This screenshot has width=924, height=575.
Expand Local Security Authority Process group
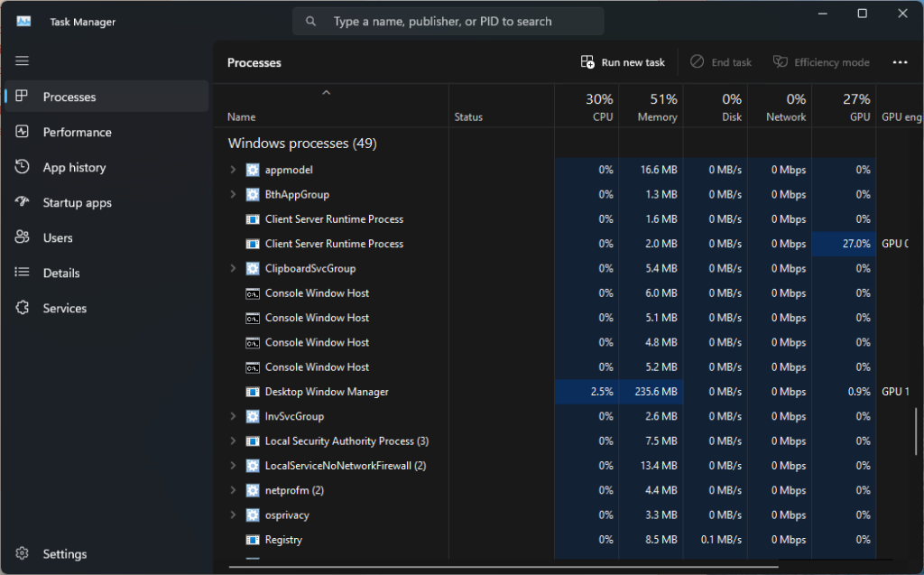point(233,441)
